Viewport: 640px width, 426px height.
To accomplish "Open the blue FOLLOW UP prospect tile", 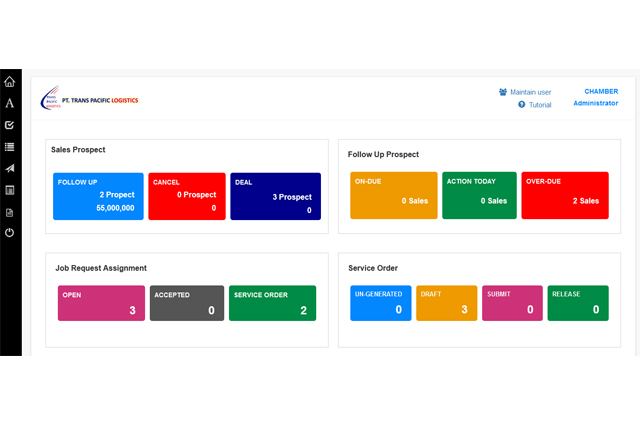I will (x=99, y=196).
